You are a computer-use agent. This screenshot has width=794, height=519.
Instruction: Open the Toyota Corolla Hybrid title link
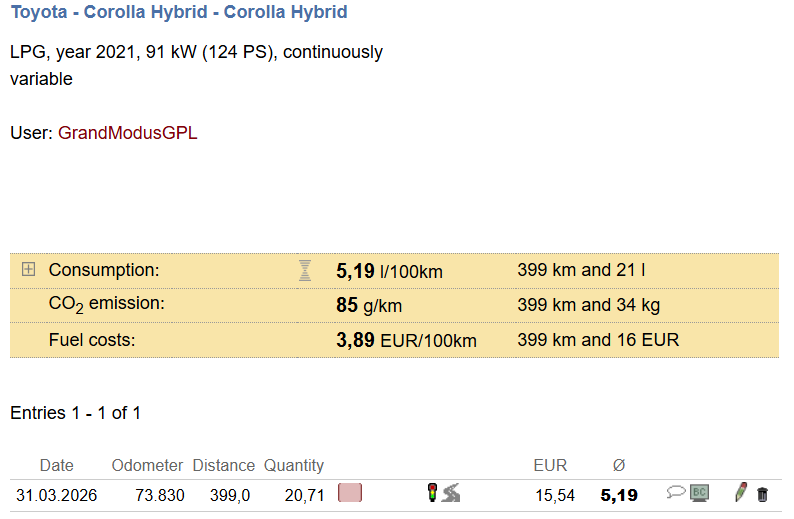coord(179,13)
